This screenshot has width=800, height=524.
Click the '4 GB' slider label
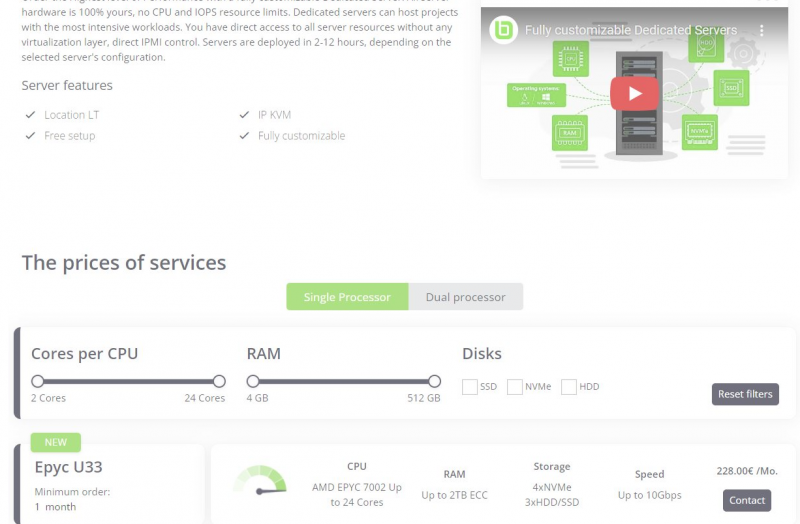[257, 398]
